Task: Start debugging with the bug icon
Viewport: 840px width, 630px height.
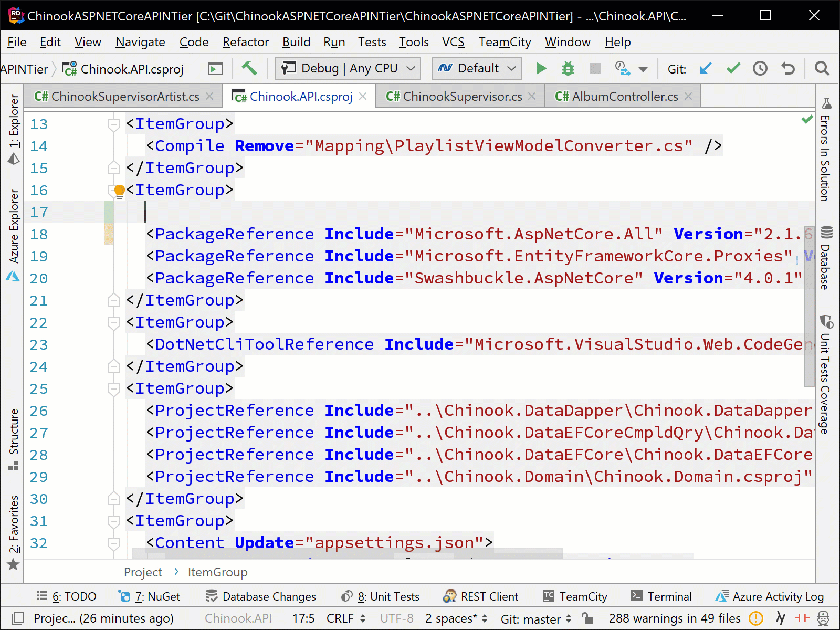Action: [x=568, y=68]
